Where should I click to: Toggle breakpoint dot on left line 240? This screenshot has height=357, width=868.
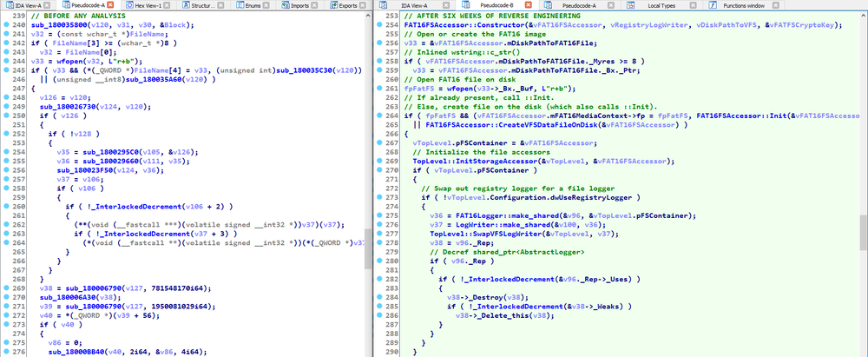click(5, 25)
